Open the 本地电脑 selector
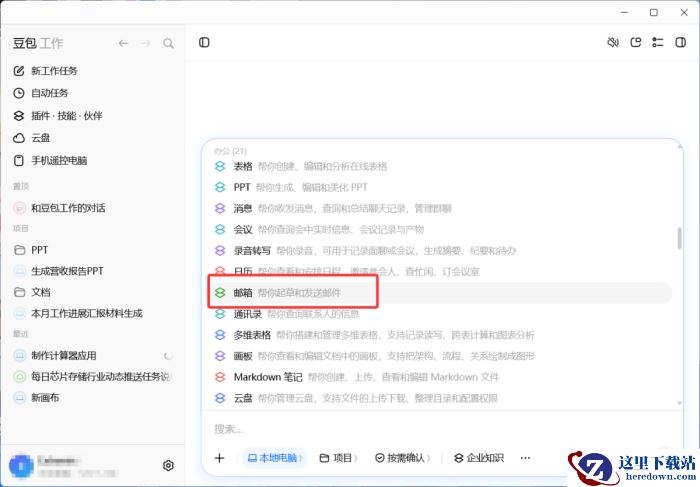The image size is (700, 487). coord(275,458)
